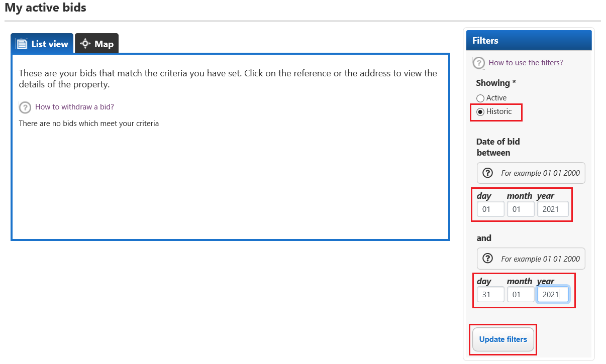Open How to use the filters link
This screenshot has width=606, height=364.
pyautogui.click(x=526, y=63)
